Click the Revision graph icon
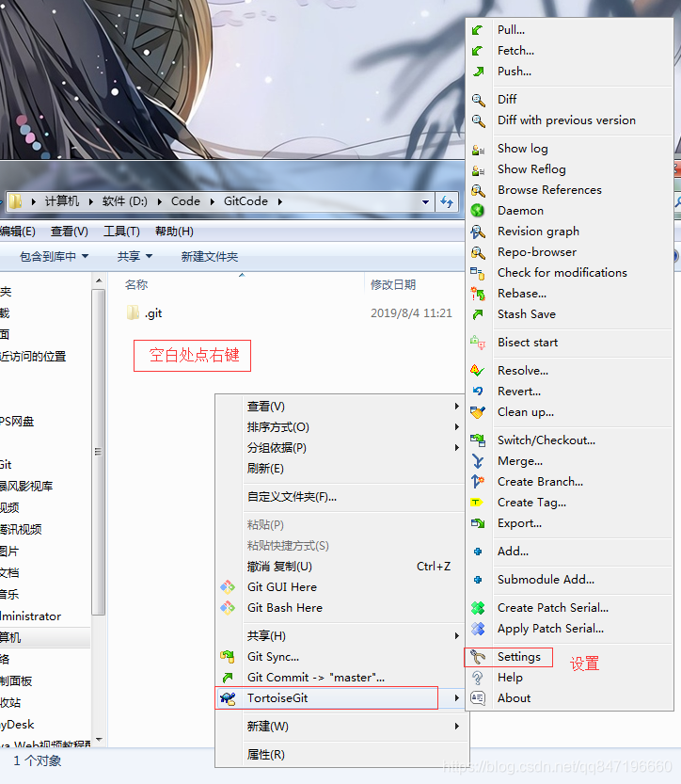 coord(478,232)
